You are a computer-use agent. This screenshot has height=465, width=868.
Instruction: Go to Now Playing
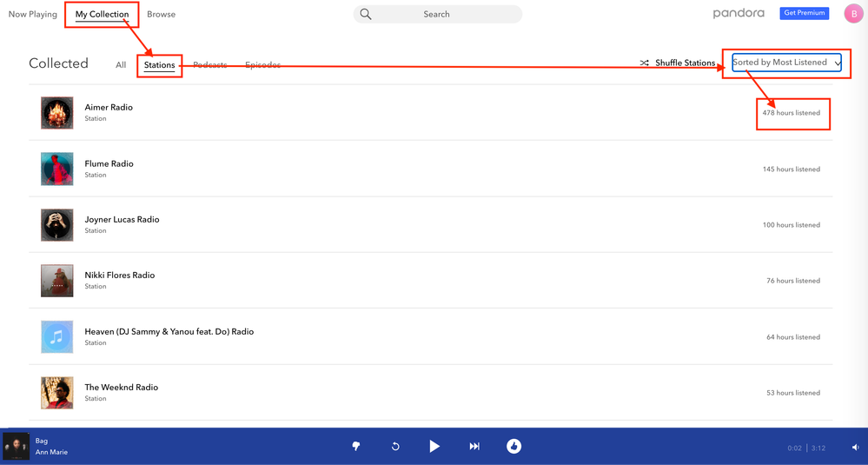33,14
